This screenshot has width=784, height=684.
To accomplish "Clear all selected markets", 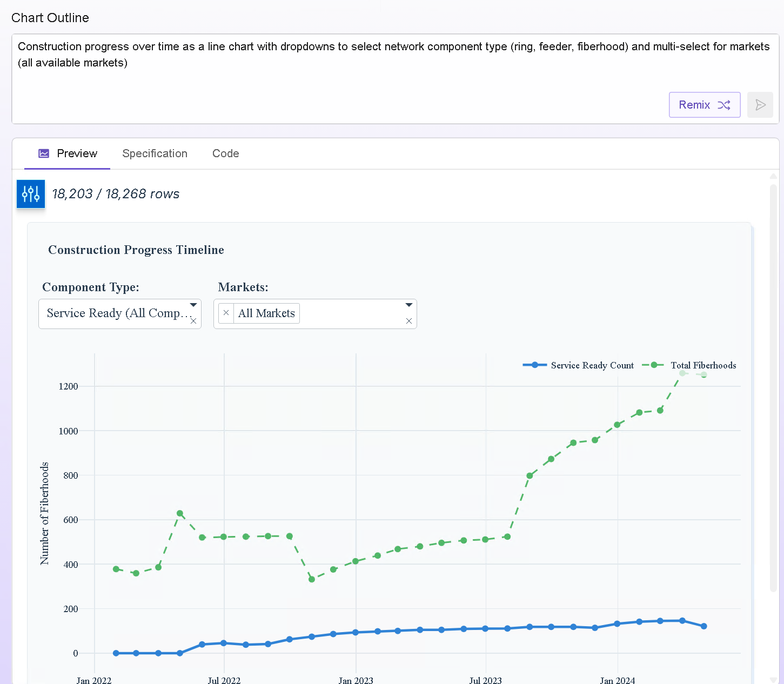I will 409,321.
